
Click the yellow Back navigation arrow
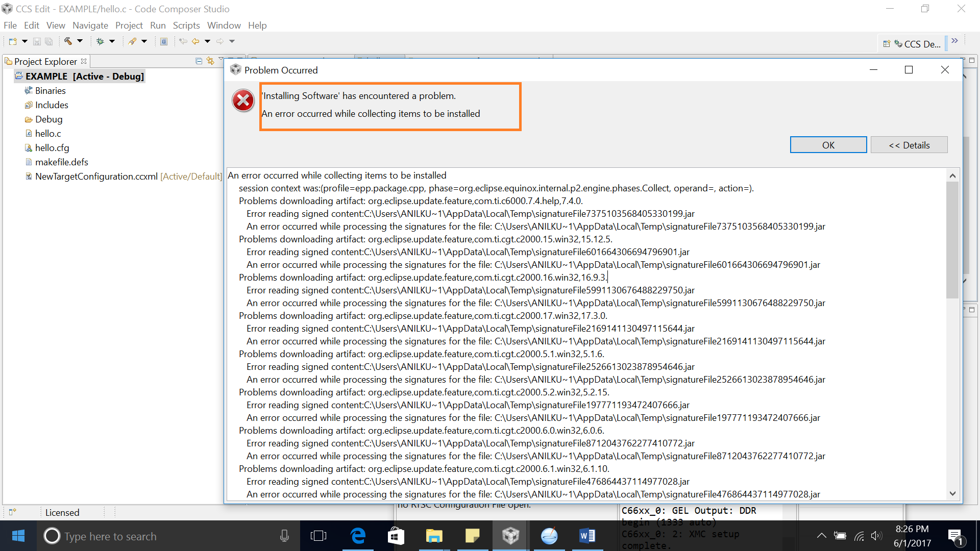point(195,41)
